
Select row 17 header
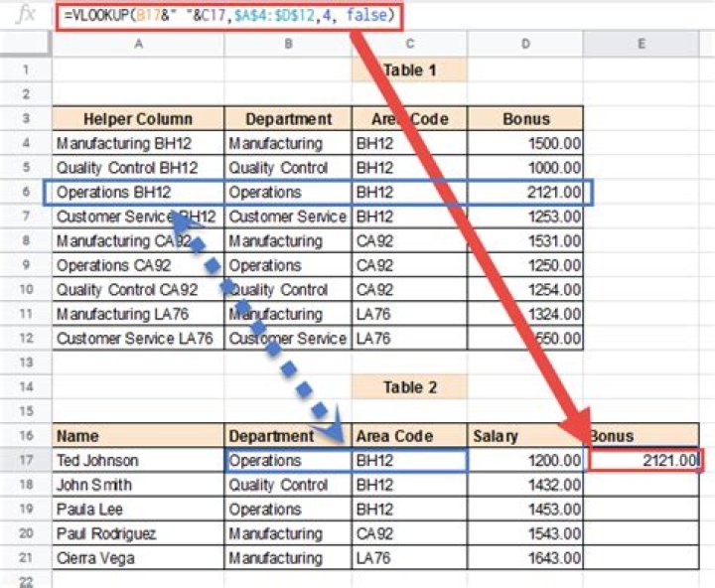click(26, 460)
